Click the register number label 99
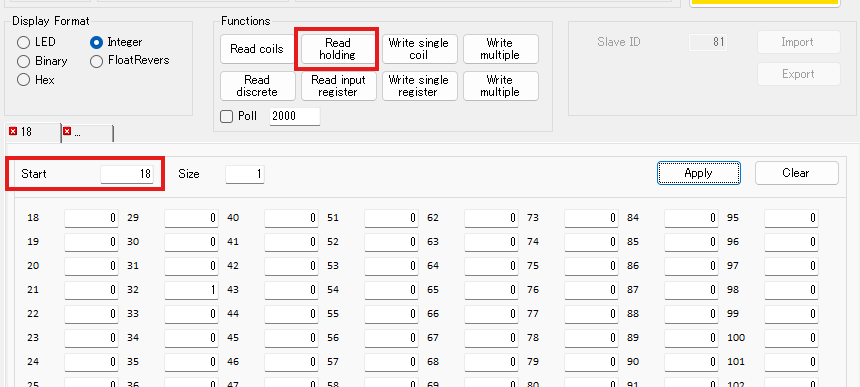 pyautogui.click(x=733, y=314)
